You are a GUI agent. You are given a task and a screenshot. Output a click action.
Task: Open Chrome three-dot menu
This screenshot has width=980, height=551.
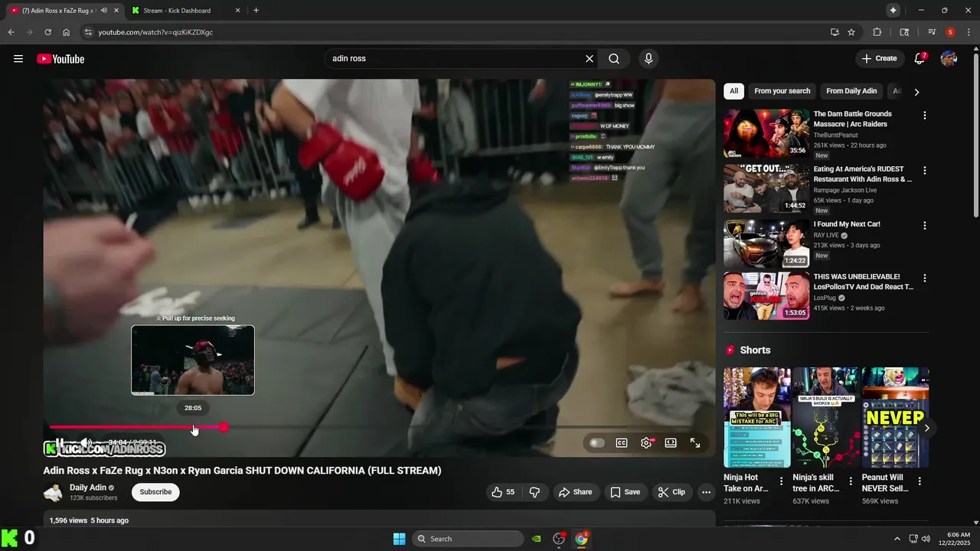[x=969, y=32]
